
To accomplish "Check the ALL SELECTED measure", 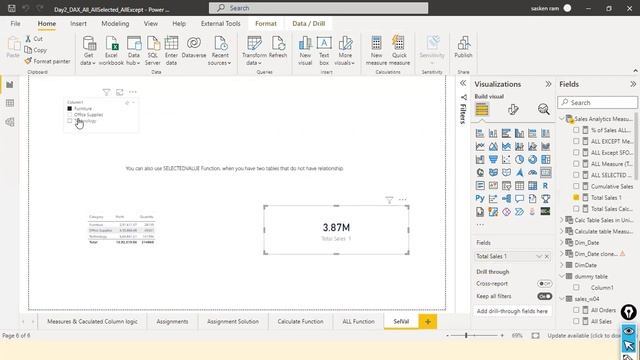I will point(576,175).
